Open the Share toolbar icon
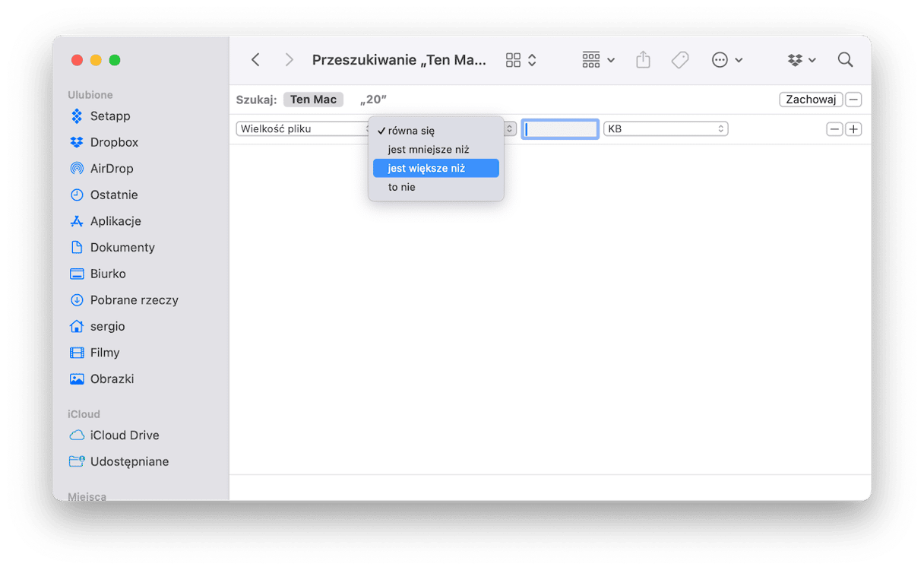924x570 pixels. (643, 60)
